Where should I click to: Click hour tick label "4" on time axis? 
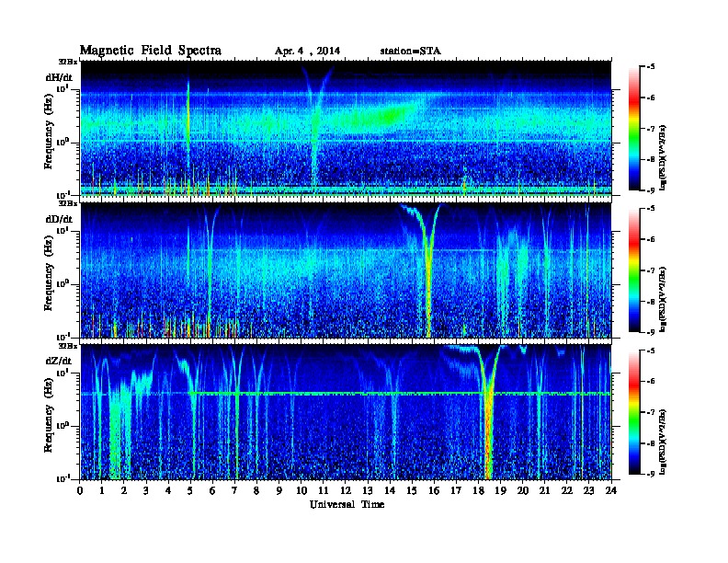click(168, 490)
